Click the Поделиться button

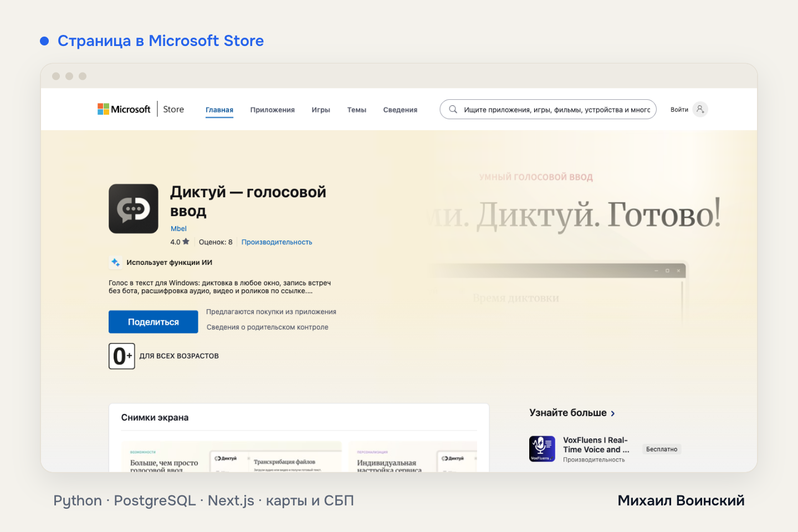click(154, 322)
